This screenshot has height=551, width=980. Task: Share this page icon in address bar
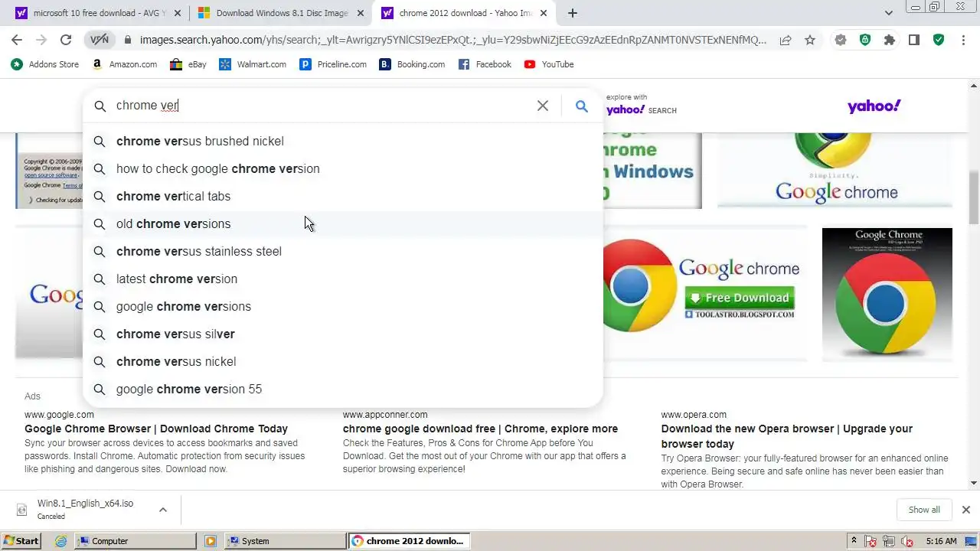point(786,40)
